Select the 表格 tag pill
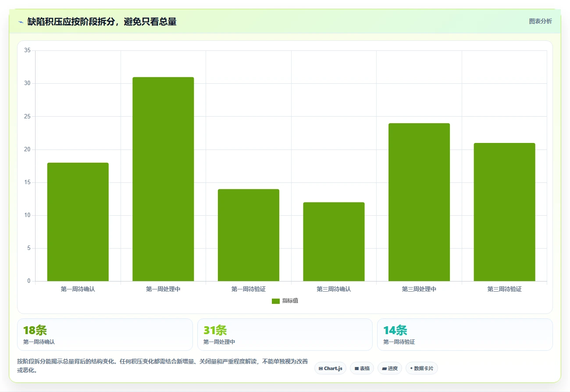This screenshot has height=392, width=570. [362, 368]
